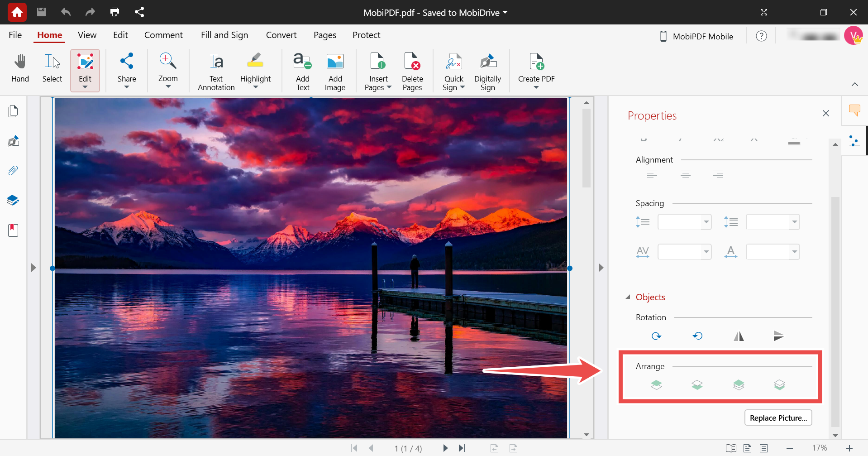Rotate the object counterclockwise
The height and width of the screenshot is (456, 868).
(697, 336)
